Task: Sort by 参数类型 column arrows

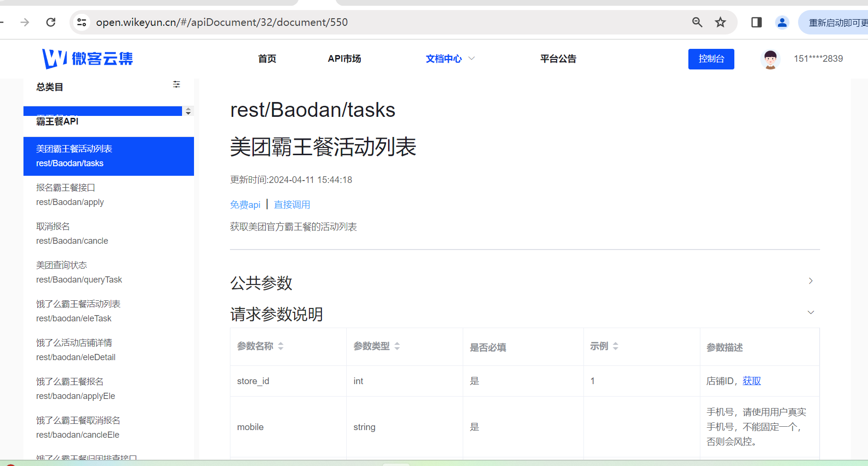Action: (x=397, y=346)
